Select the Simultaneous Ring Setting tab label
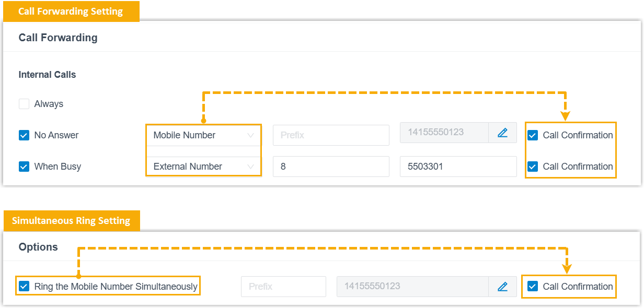Screen dimensions: 644x308 71,220
